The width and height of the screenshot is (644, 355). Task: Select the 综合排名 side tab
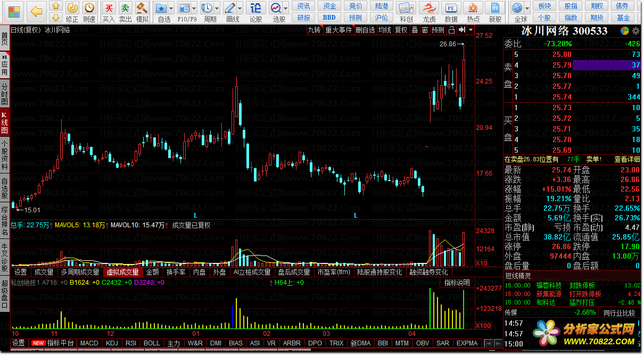point(5,219)
